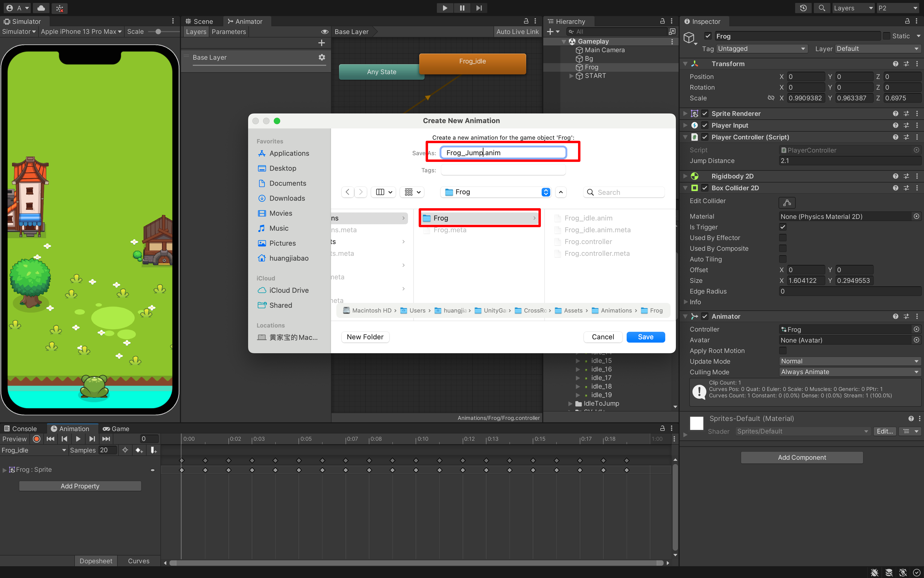The width and height of the screenshot is (924, 578).
Task: Click Cancel in the Create New Animation dialog
Action: coord(603,337)
